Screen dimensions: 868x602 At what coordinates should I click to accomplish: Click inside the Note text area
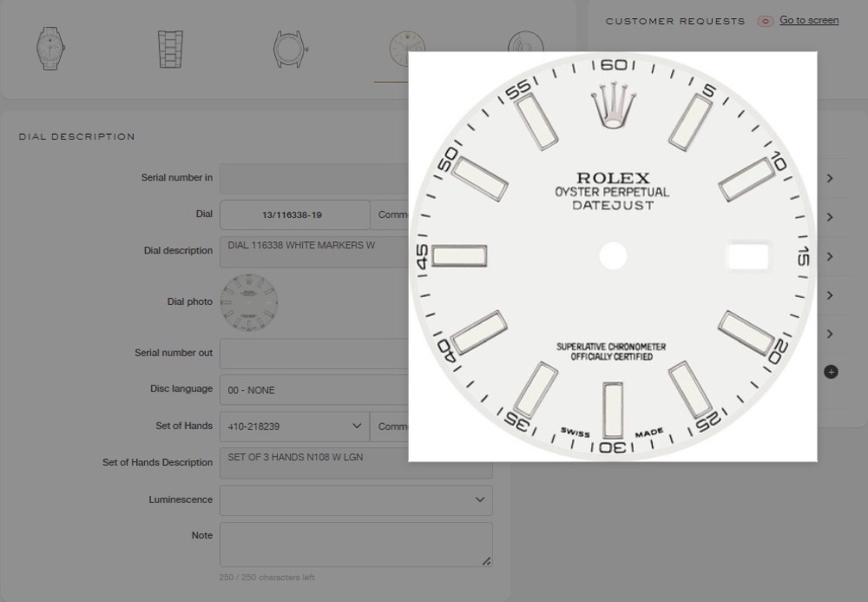pyautogui.click(x=354, y=544)
